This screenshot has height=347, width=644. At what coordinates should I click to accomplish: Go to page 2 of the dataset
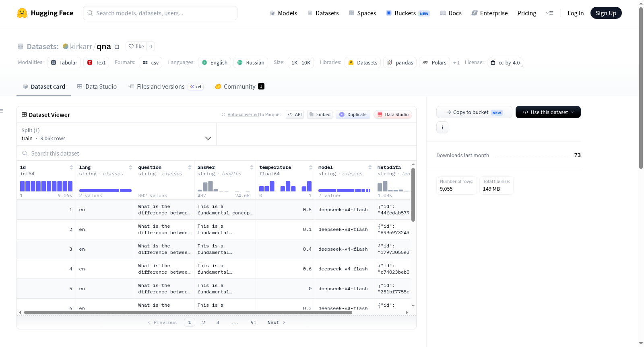pos(204,322)
